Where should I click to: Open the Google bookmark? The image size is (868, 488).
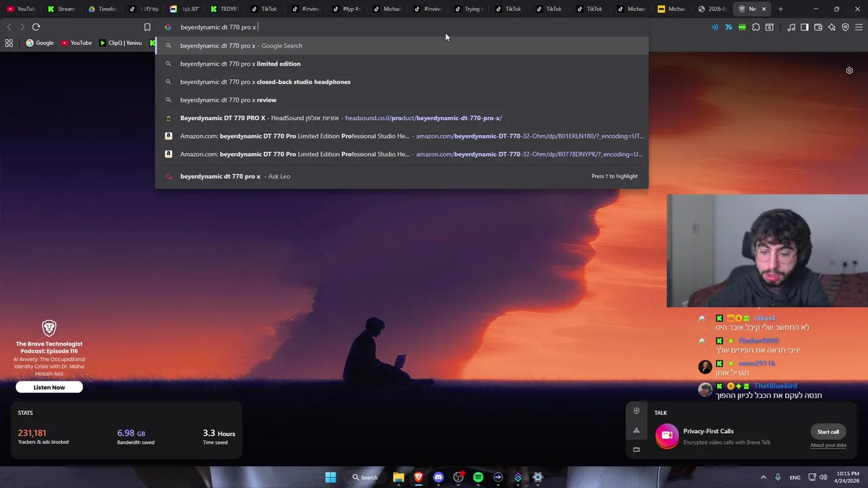(x=39, y=43)
